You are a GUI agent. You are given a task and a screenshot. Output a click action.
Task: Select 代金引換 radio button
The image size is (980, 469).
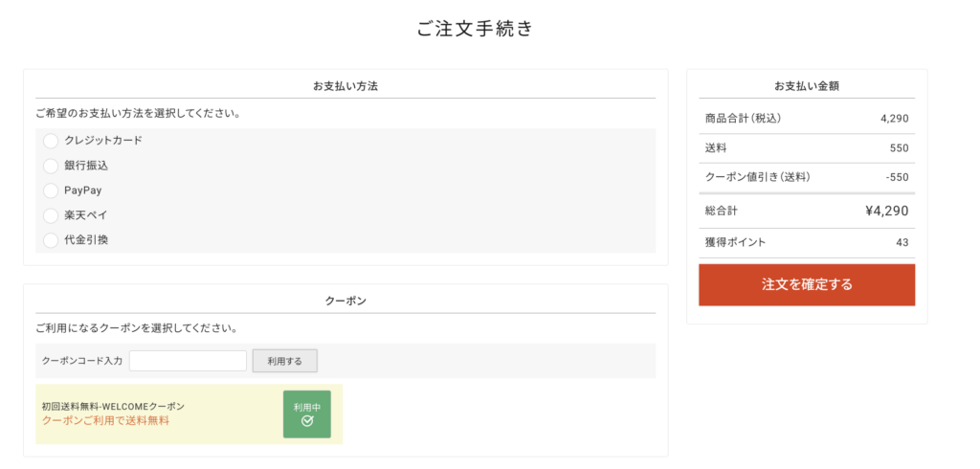click(x=52, y=240)
